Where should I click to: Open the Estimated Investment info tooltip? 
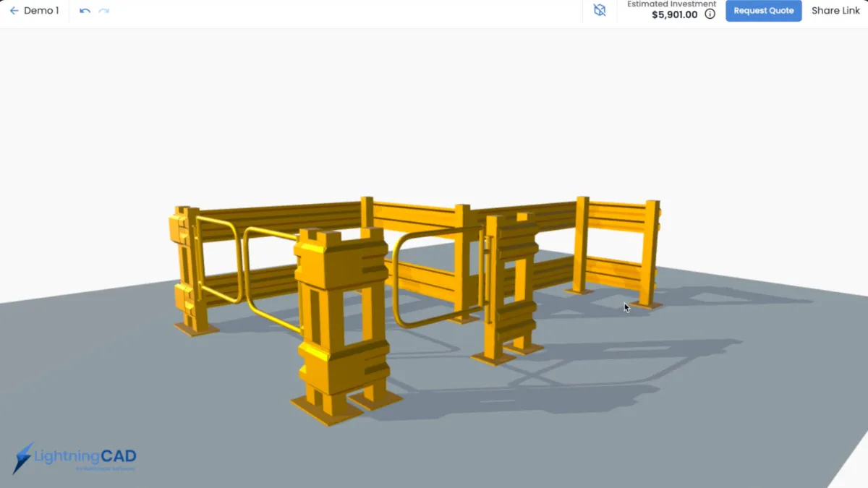[710, 14]
